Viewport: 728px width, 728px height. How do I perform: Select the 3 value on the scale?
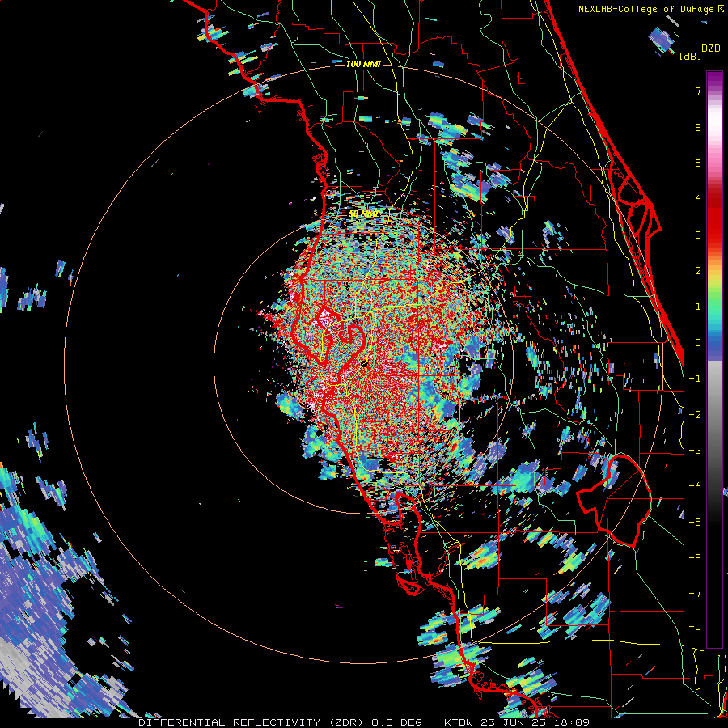698,235
